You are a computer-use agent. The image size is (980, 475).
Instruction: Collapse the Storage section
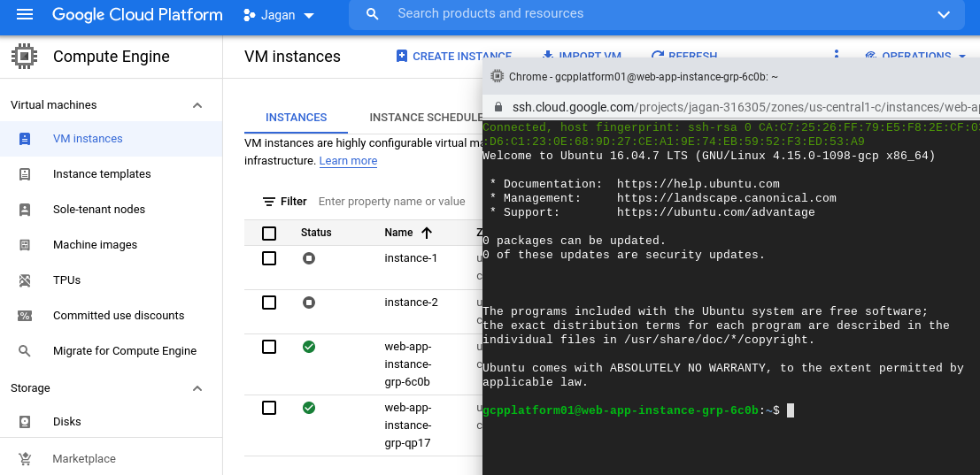pyautogui.click(x=197, y=388)
